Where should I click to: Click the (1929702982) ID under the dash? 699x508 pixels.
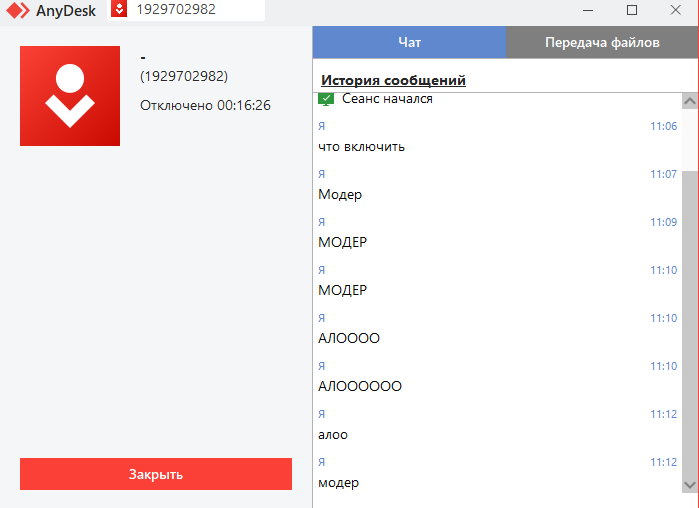pyautogui.click(x=184, y=76)
